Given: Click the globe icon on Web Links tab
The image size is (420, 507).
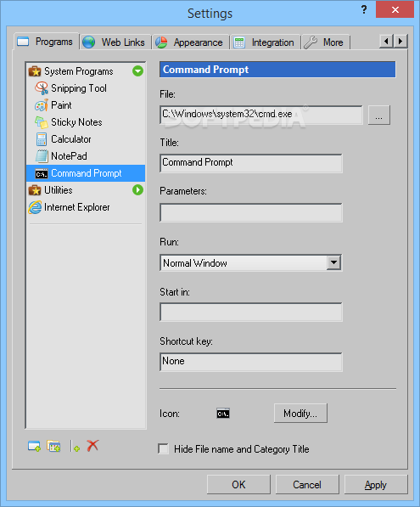Looking at the screenshot, I should click(x=88, y=42).
